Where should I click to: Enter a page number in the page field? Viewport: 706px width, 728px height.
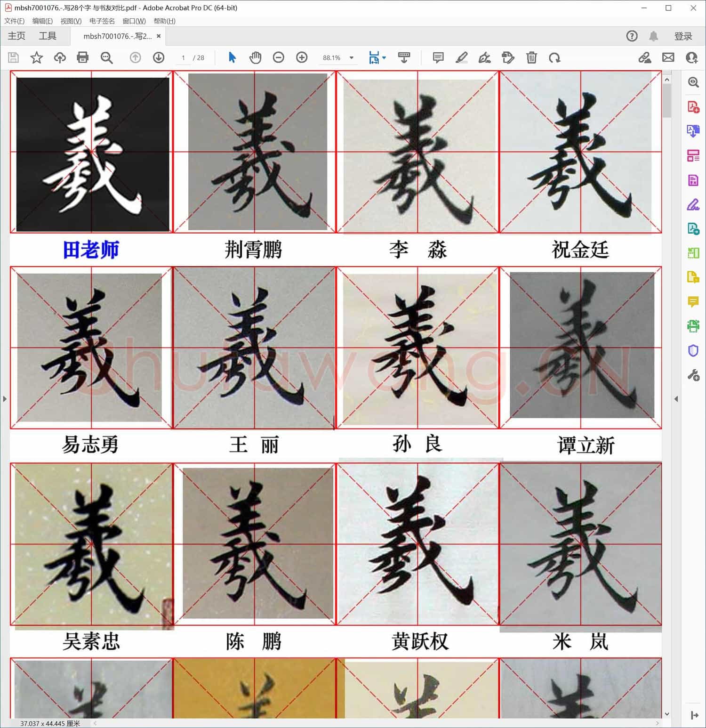[184, 57]
